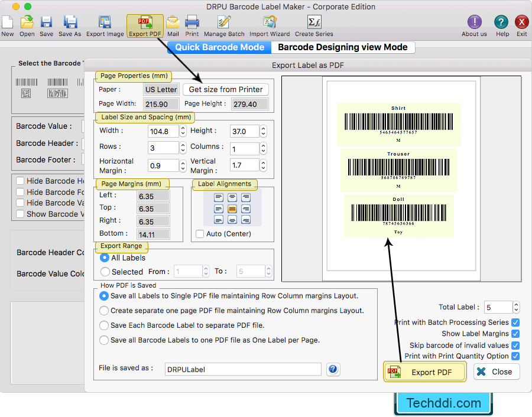
Task: Adjust Total Label stepper
Action: click(x=516, y=307)
